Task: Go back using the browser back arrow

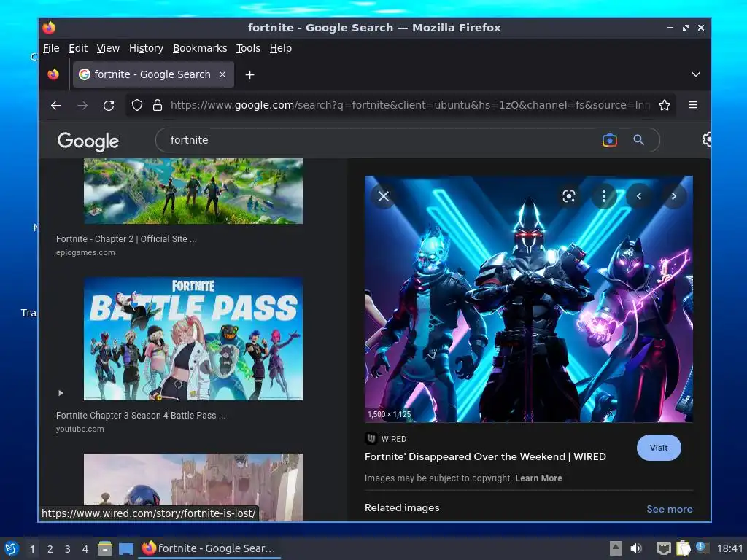Action: [56, 105]
